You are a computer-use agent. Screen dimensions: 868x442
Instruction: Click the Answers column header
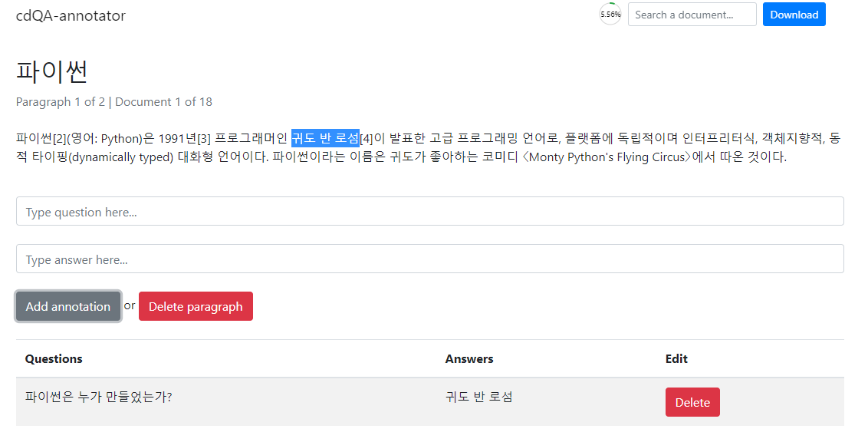469,359
